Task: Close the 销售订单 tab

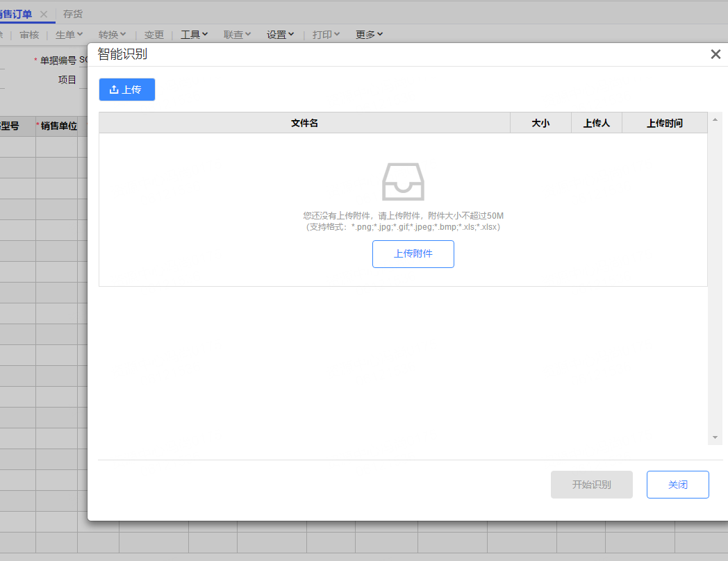Action: pyautogui.click(x=44, y=15)
